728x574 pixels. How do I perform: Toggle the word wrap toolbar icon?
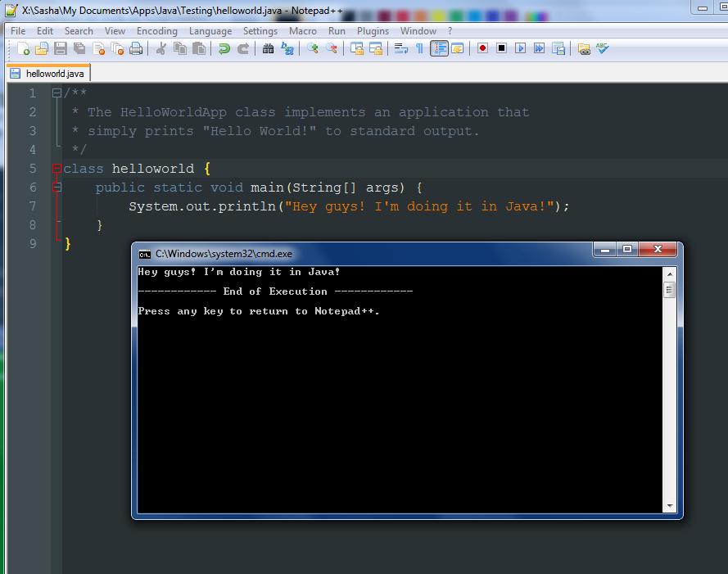pos(400,48)
